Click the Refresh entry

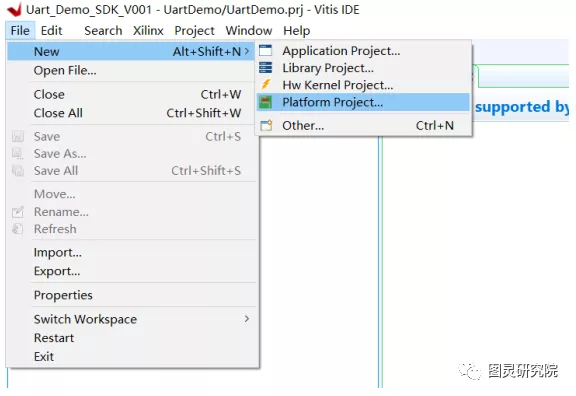click(x=130, y=229)
